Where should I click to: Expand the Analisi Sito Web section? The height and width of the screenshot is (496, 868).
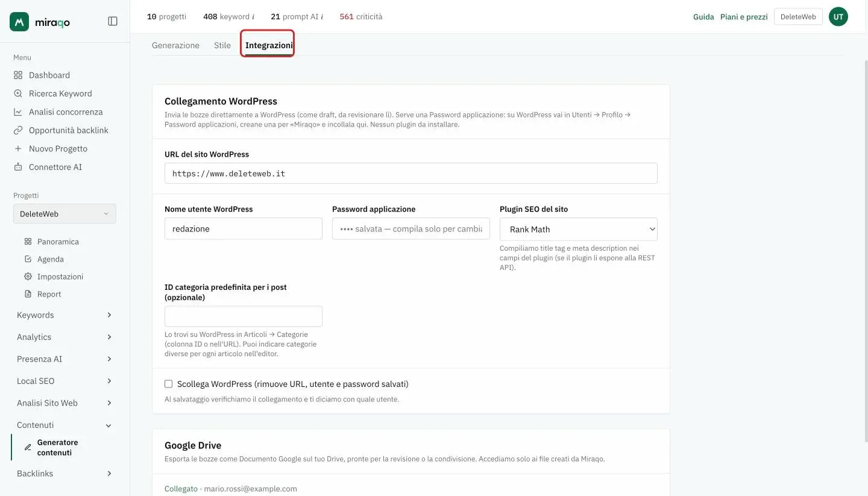(64, 403)
